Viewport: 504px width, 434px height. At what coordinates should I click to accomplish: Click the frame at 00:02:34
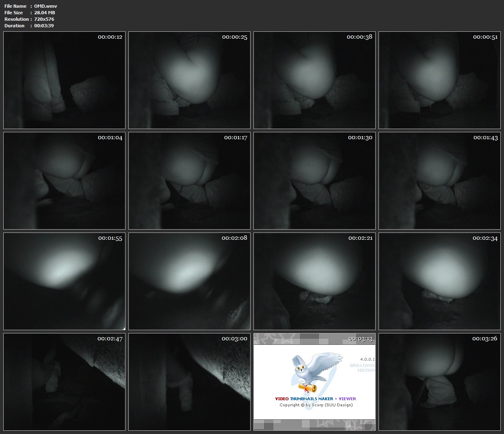440,281
